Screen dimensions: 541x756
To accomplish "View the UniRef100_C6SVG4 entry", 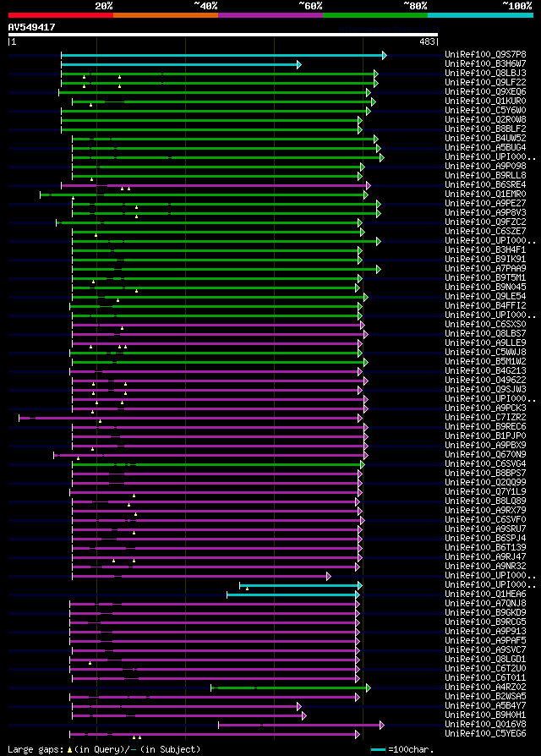I will click(485, 463).
